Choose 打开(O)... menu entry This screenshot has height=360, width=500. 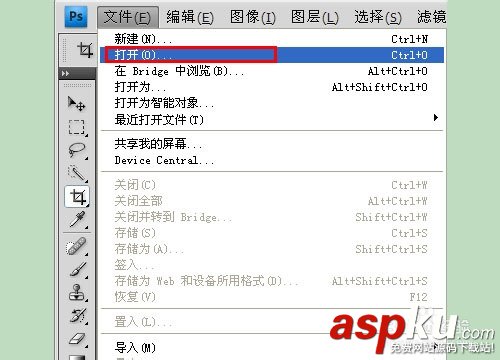click(272, 55)
